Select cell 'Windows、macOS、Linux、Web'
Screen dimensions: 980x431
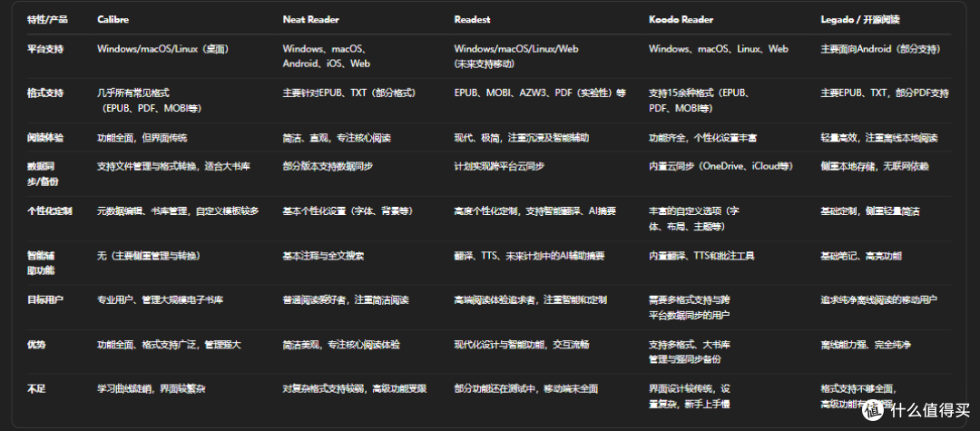[718, 49]
